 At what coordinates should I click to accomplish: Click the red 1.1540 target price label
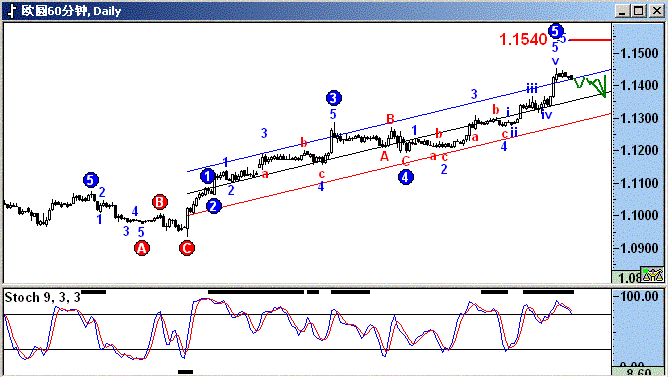point(523,40)
